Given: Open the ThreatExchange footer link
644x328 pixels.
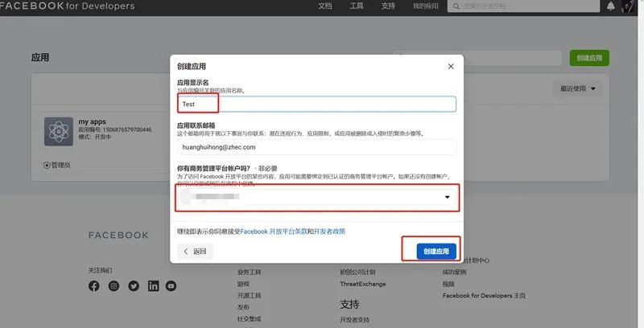Looking at the screenshot, I should [363, 284].
